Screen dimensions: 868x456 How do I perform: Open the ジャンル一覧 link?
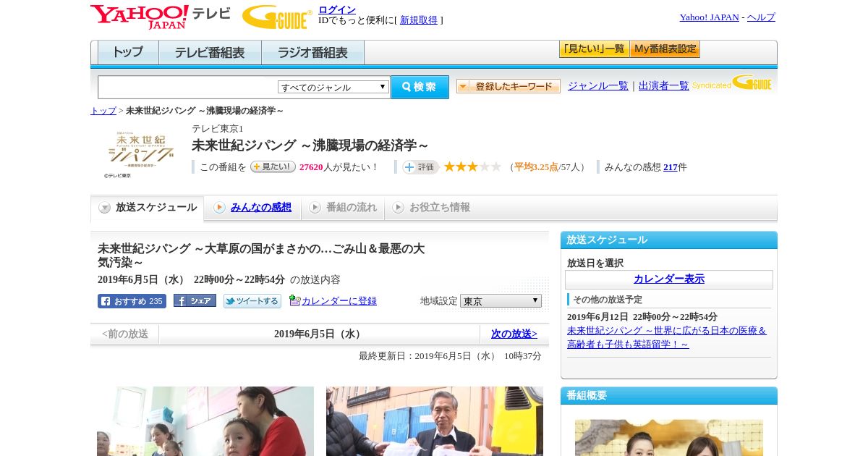597,86
